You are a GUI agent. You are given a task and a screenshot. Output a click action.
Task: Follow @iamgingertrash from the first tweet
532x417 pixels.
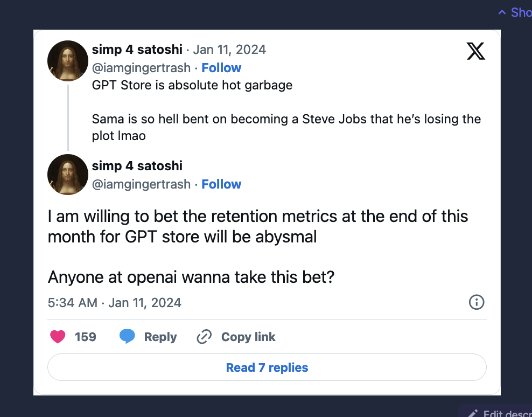(221, 68)
